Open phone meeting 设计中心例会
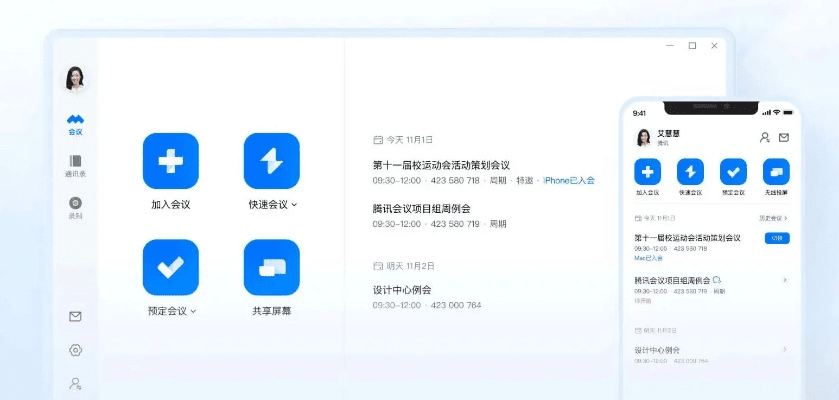Image resolution: width=839 pixels, height=400 pixels. 657,350
